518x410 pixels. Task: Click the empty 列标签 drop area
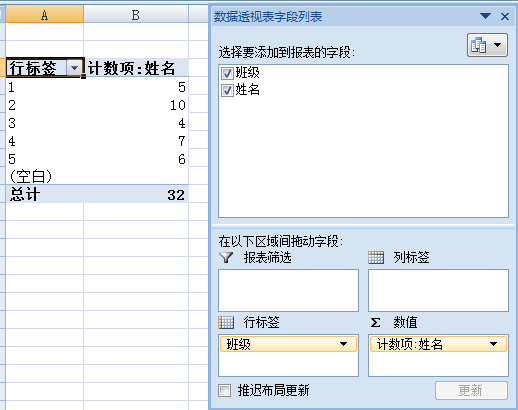coord(438,290)
